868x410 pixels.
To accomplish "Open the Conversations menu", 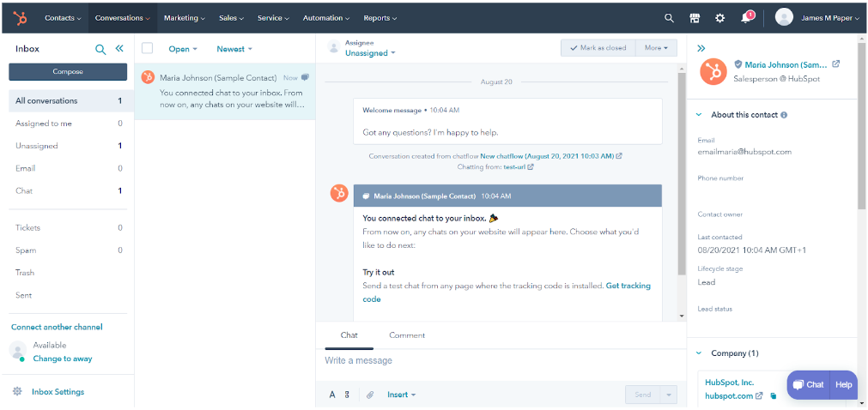I will click(x=122, y=18).
